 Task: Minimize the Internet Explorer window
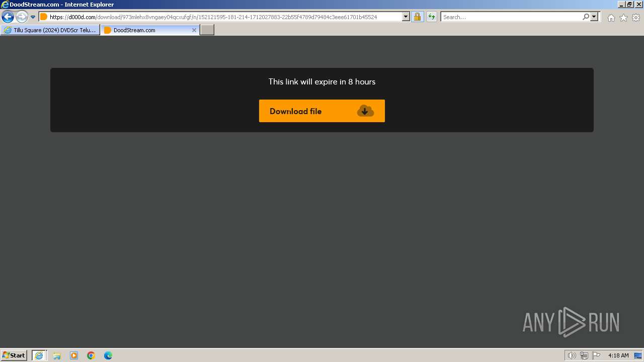[621, 4]
